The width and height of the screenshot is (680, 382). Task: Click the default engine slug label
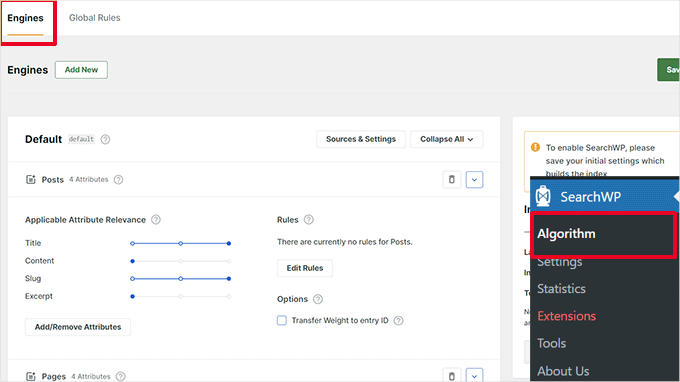(81, 139)
